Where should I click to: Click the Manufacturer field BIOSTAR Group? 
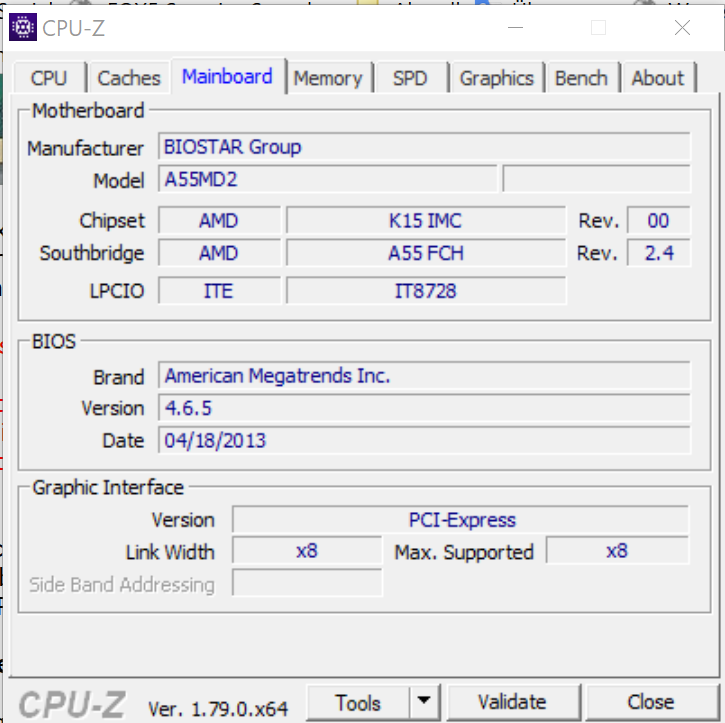point(424,147)
